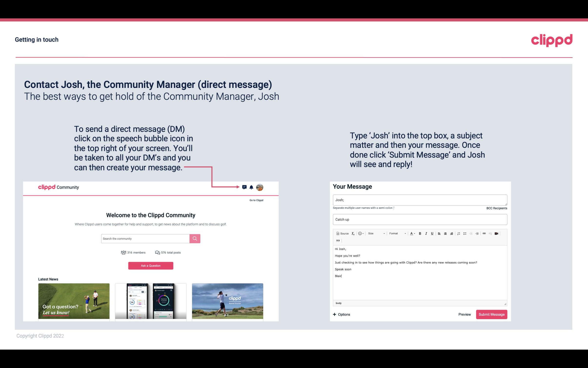The image size is (588, 368).
Task: Toggle BCC Recipients field
Action: pos(497,208)
